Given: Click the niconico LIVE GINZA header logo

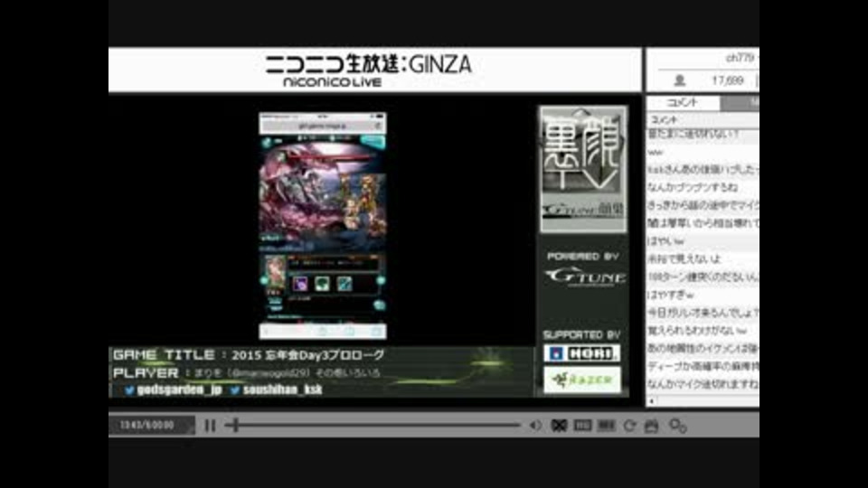Looking at the screenshot, I should coord(368,70).
